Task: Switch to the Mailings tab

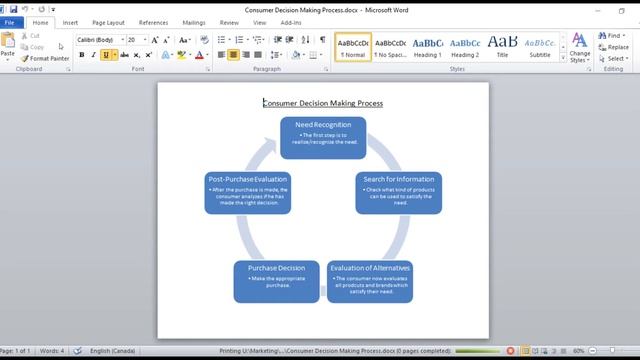Action: pos(194,23)
